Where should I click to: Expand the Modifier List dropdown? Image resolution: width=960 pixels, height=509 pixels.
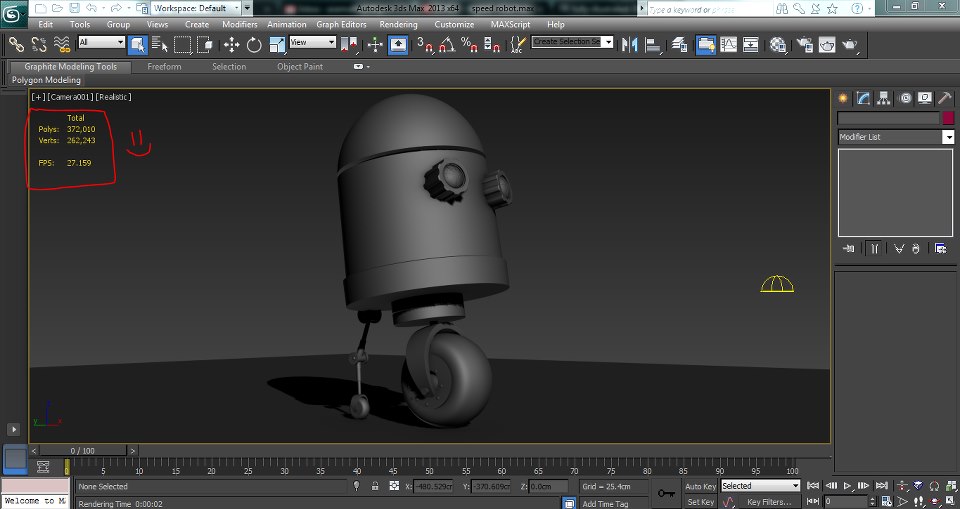(x=948, y=137)
